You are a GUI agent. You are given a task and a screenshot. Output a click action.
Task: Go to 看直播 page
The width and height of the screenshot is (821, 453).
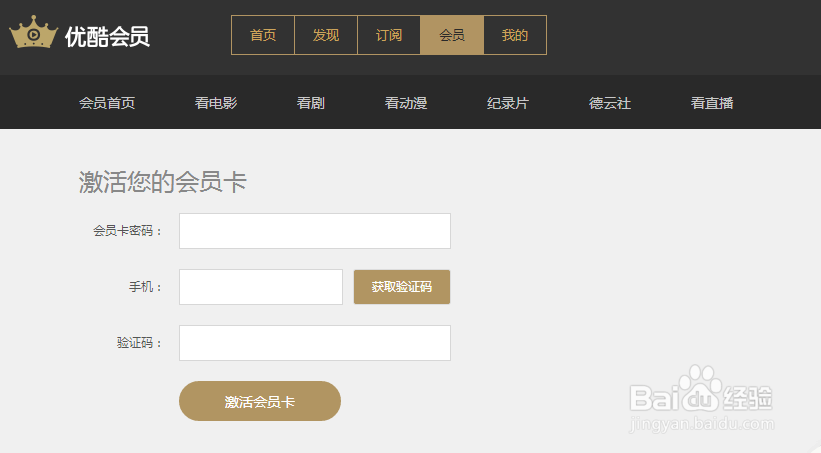coord(712,103)
